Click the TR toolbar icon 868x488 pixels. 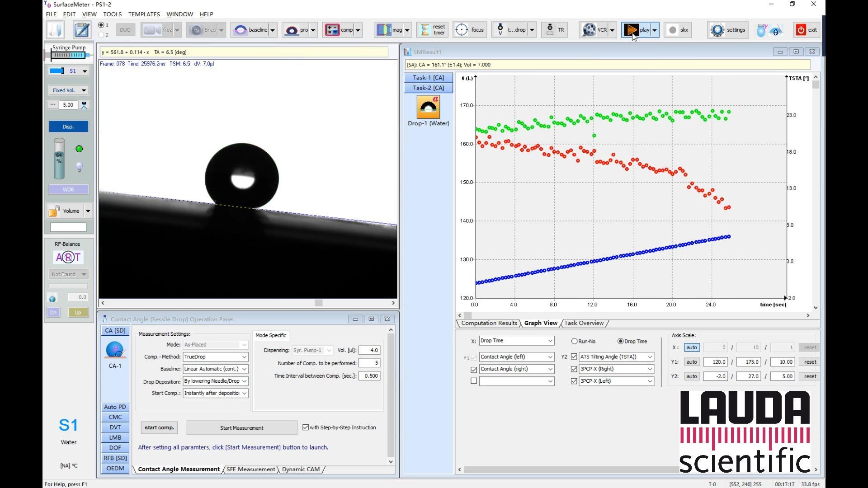pos(550,30)
